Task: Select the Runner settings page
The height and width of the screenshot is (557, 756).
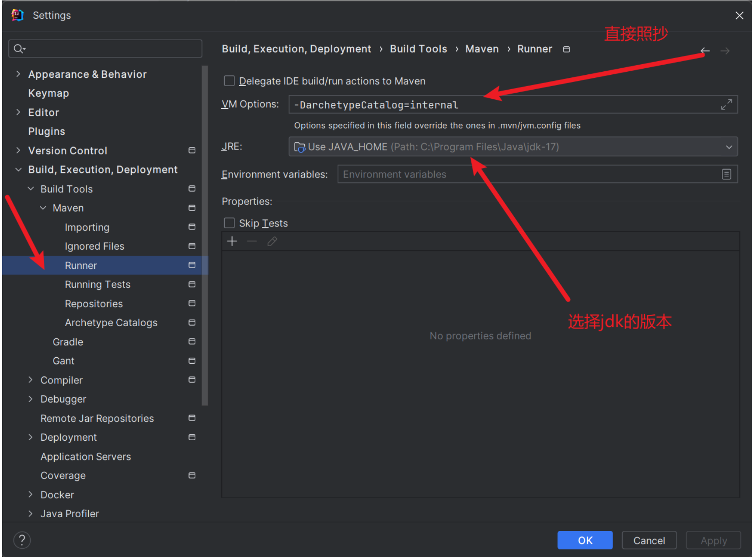Action: [105, 265]
